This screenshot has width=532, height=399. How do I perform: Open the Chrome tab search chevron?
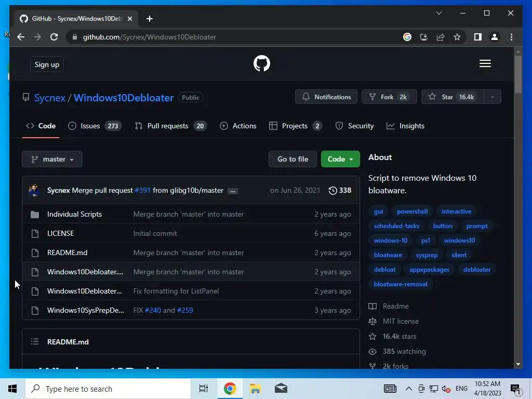click(x=438, y=13)
